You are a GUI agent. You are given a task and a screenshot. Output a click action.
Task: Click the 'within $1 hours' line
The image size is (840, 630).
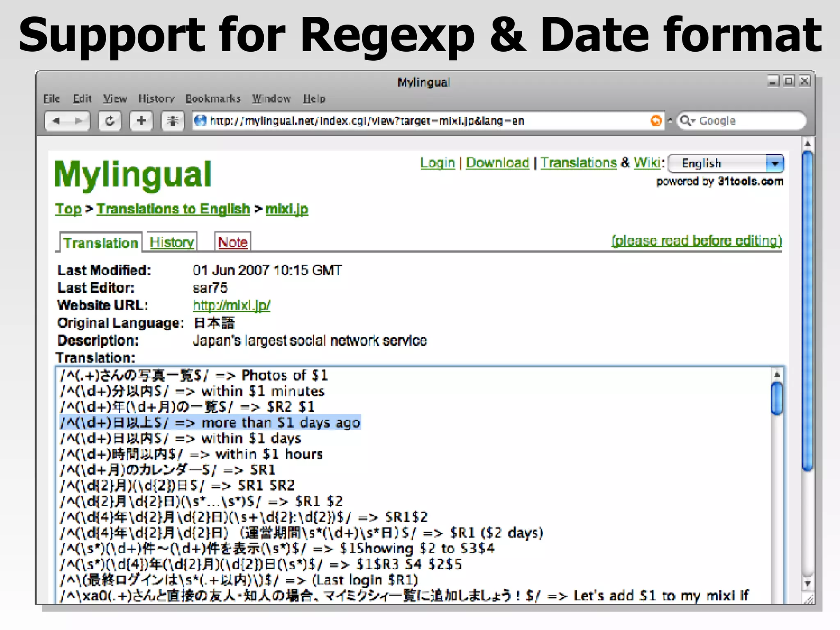point(191,454)
